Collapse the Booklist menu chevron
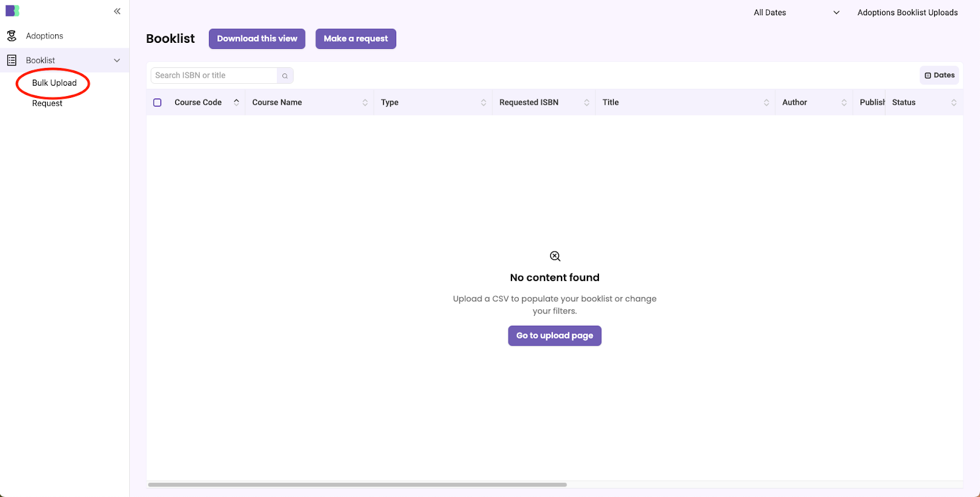Screen dimensions: 980x497 [x=117, y=61]
